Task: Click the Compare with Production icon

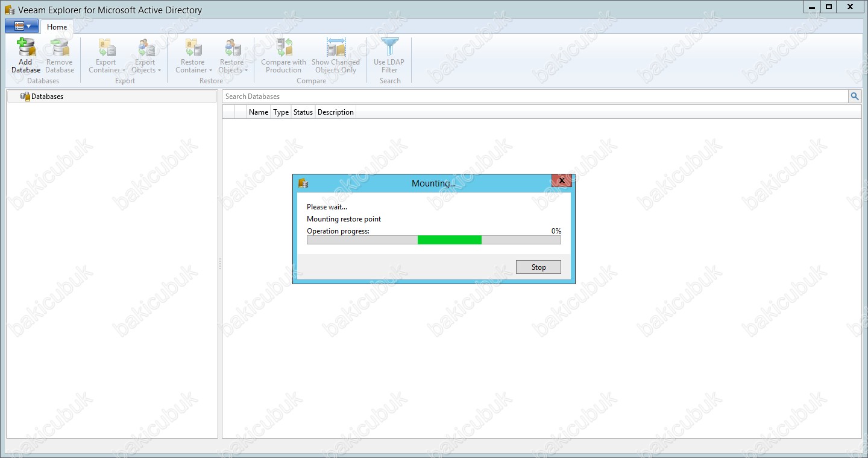Action: point(284,48)
